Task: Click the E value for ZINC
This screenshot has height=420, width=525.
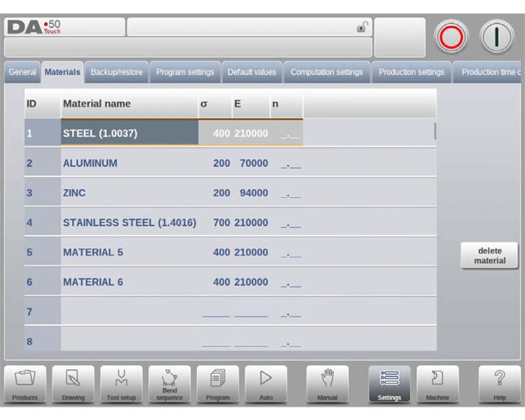Action: [252, 193]
